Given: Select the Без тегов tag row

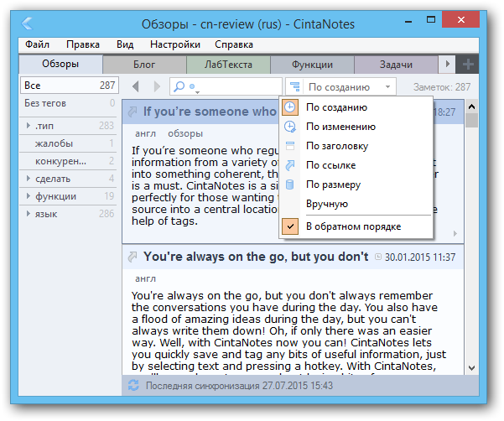Looking at the screenshot, I should (x=70, y=103).
